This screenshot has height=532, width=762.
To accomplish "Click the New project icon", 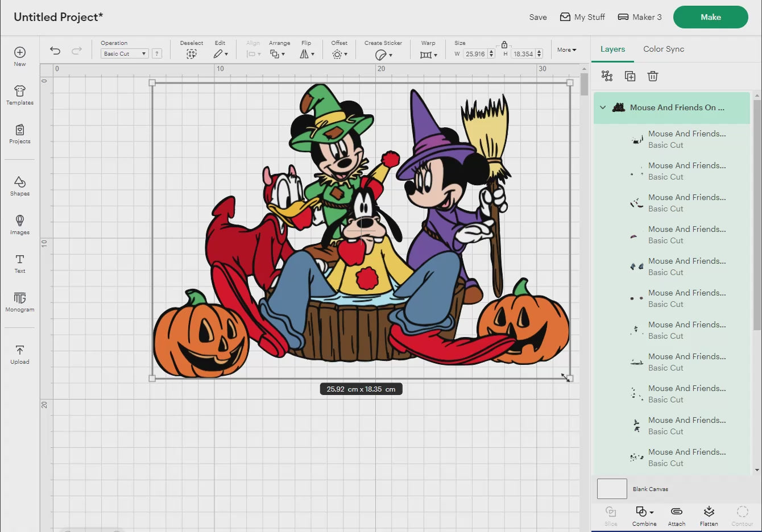I will (x=20, y=52).
